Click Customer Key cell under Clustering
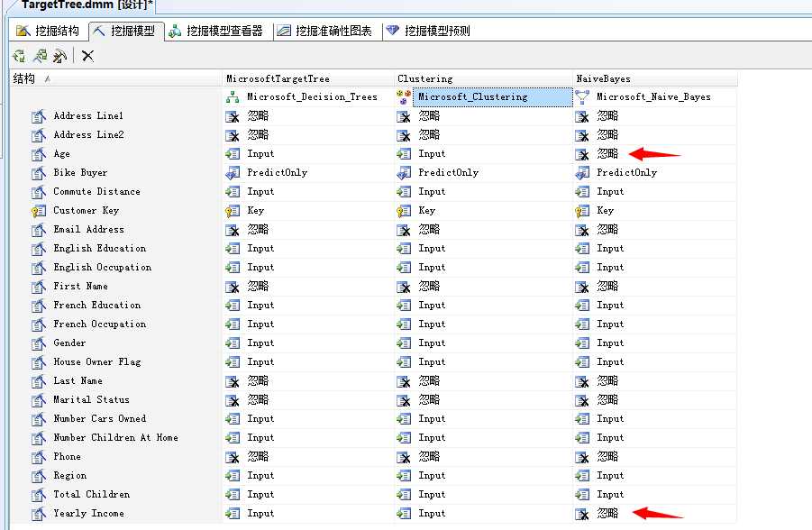812x530 pixels. (483, 211)
